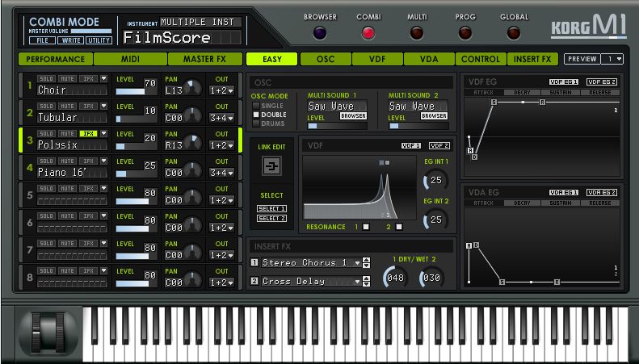The height and width of the screenshot is (364, 639).
Task: Open the PREVIEW number dropdown
Action: pyautogui.click(x=614, y=59)
